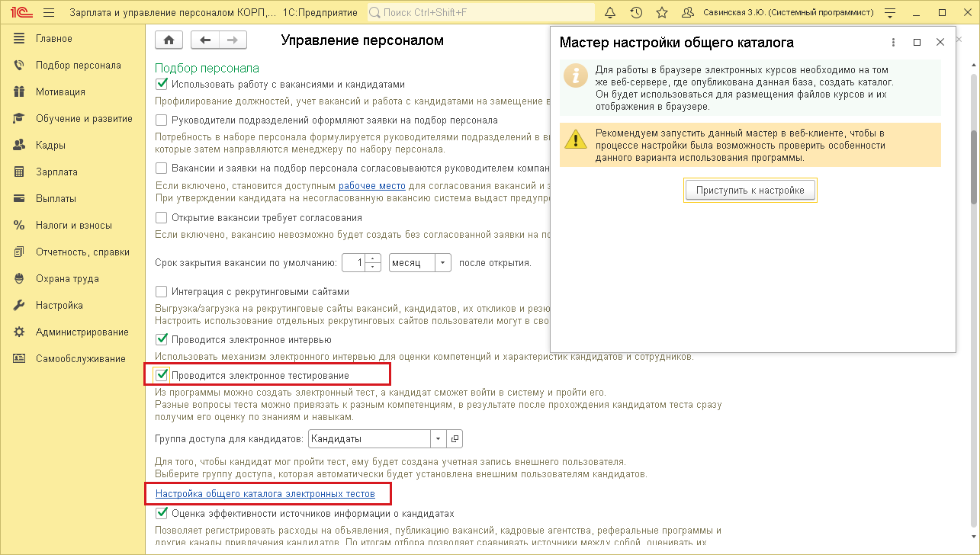Toggle Проводится электронное интервью checkbox
Viewport: 980px width, 555px height.
click(161, 339)
